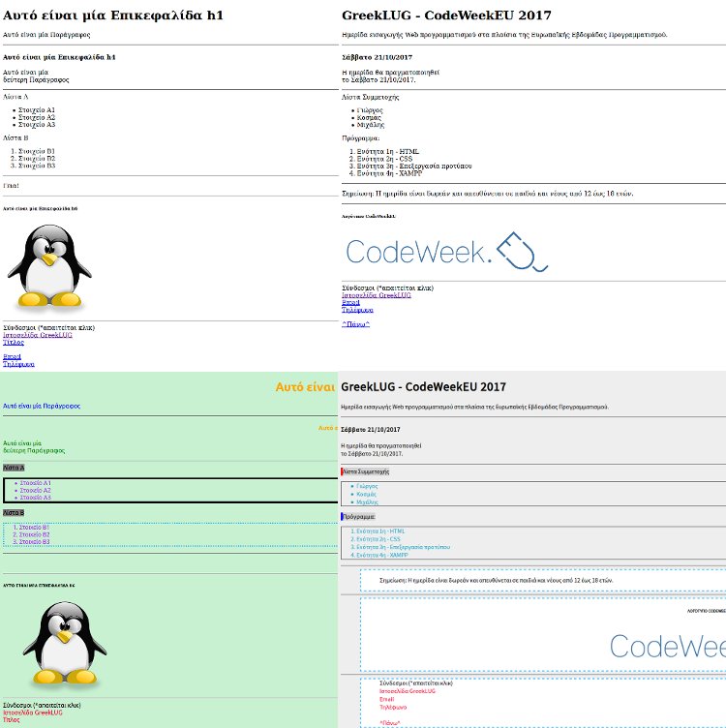Click 'Στοιχείο B1' numbered item on white page
Screen dimensions: 726x728
pos(37,151)
